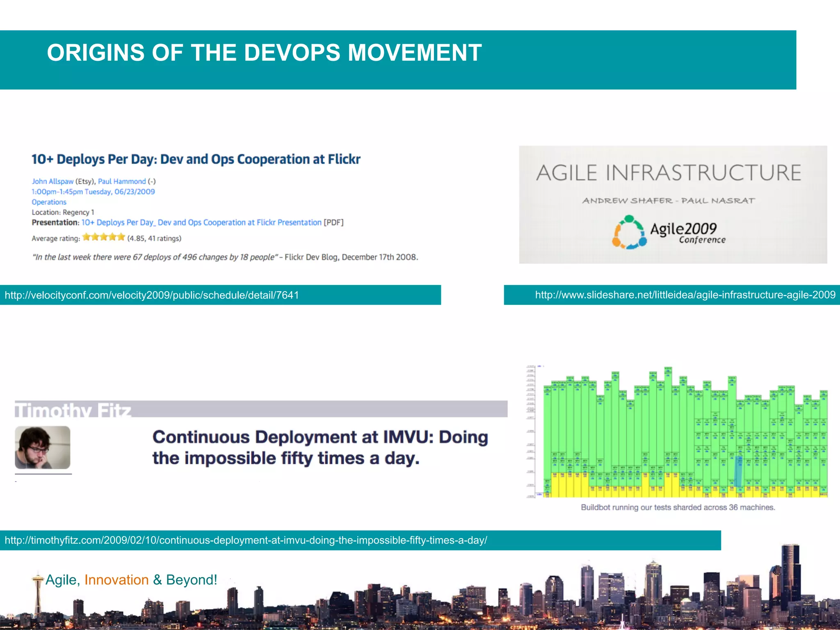The width and height of the screenshot is (840, 630).
Task: Open the slideshare agile-infrastructure URL
Action: pos(685,295)
